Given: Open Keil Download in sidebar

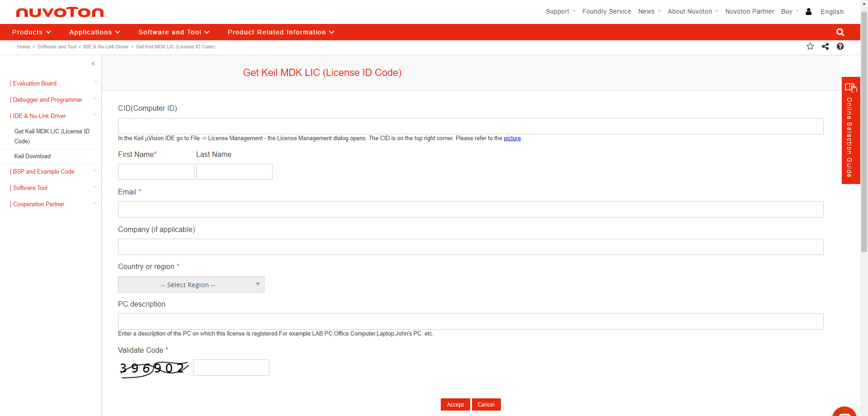Looking at the screenshot, I should click(x=33, y=156).
